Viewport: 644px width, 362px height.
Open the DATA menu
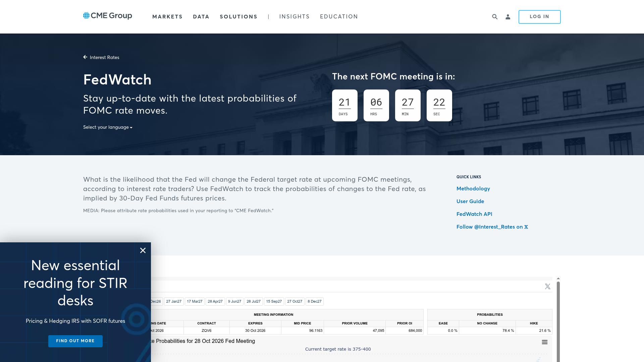(x=201, y=17)
